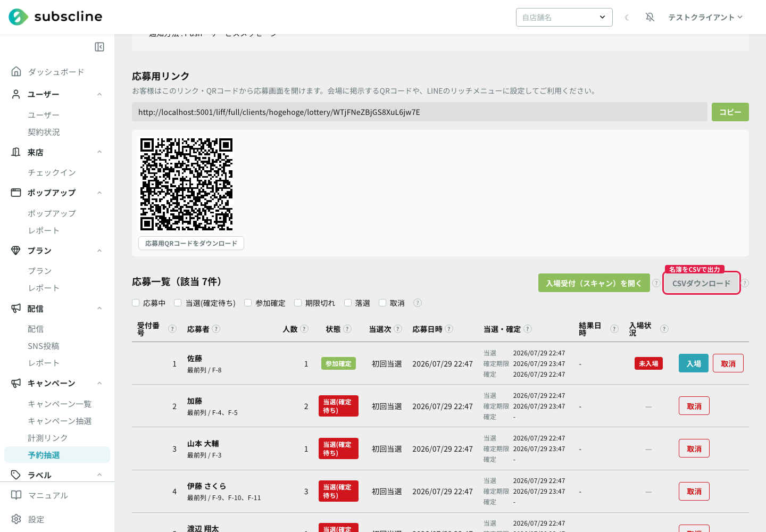Show help for 当選・確定 column
Image resolution: width=766 pixels, height=532 pixels.
(528, 329)
